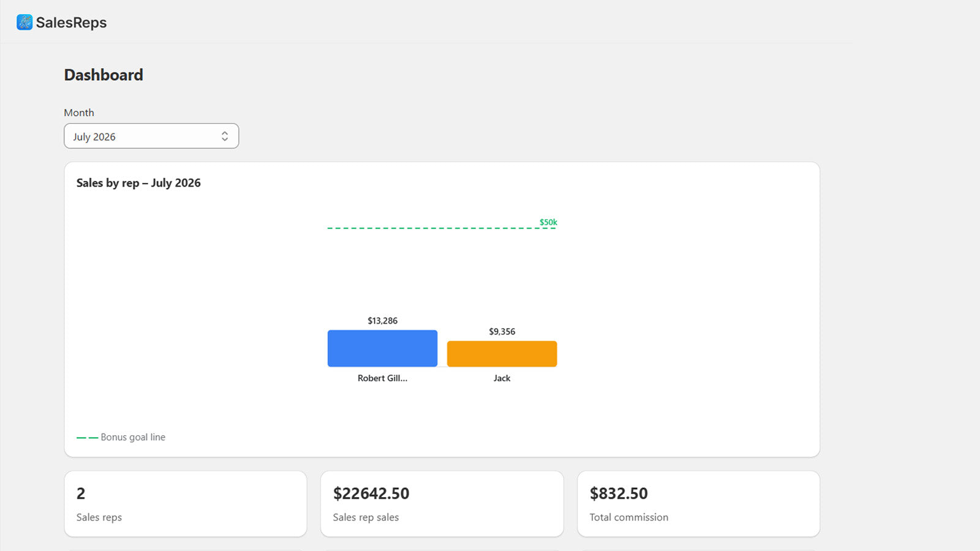This screenshot has height=551, width=980.
Task: Click the Bonus goal line legend dash icon
Action: coord(87,438)
